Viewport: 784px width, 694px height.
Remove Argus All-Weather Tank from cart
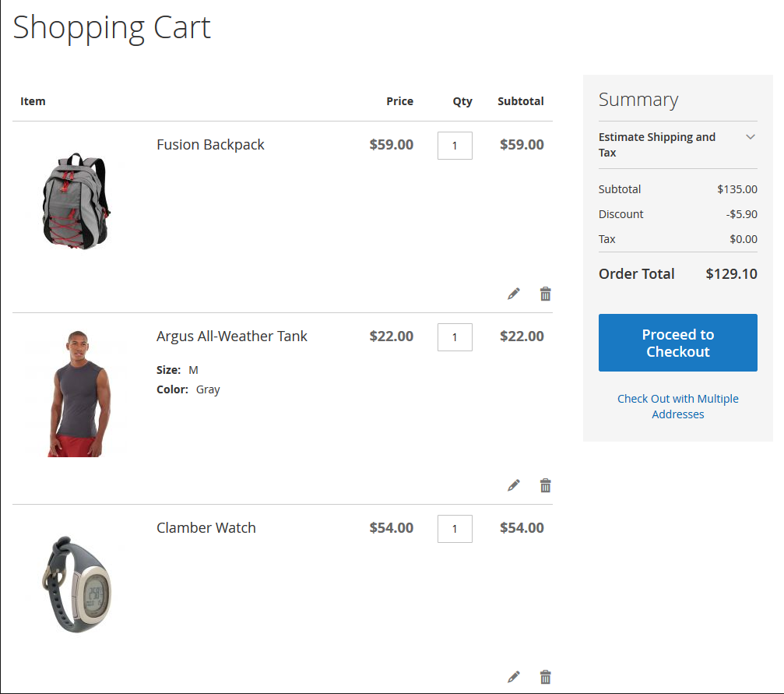click(546, 485)
